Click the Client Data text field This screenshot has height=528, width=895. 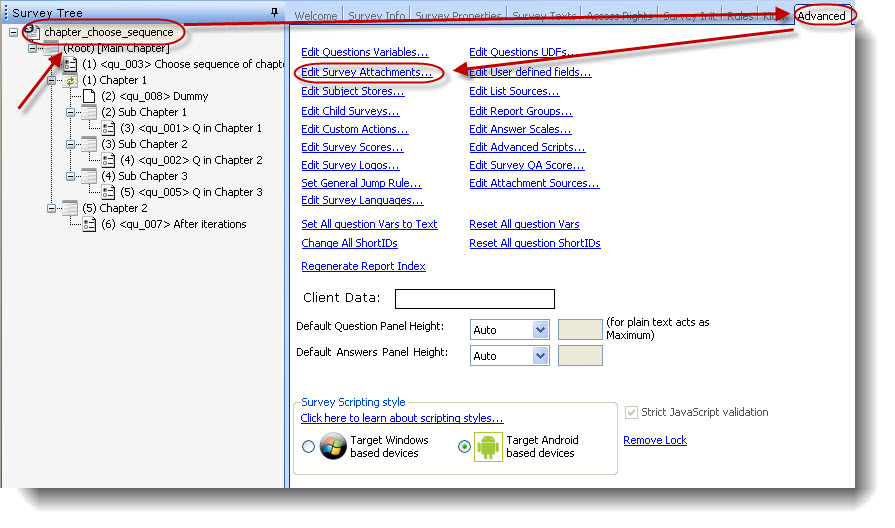474,299
